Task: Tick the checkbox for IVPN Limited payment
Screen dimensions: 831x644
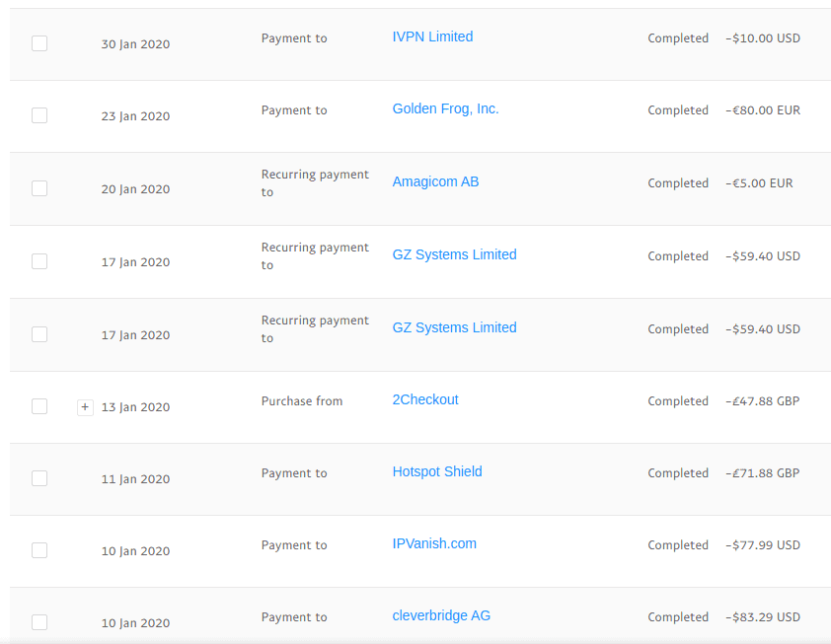Action: pyautogui.click(x=39, y=43)
